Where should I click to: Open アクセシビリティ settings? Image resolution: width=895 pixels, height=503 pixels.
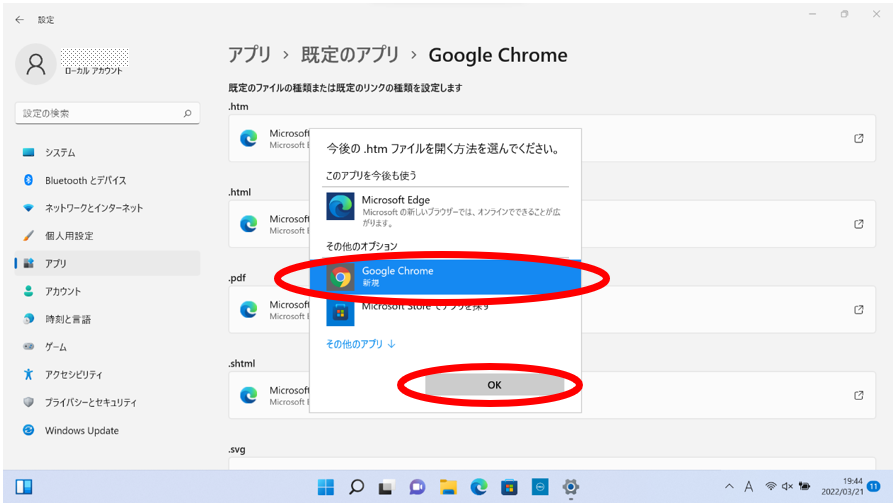point(107,375)
